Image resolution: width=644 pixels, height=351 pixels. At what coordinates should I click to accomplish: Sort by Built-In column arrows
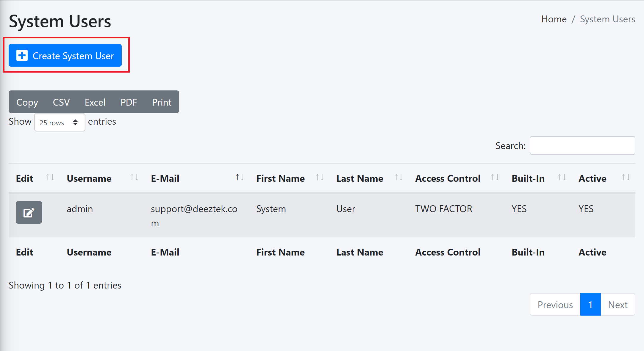(562, 178)
